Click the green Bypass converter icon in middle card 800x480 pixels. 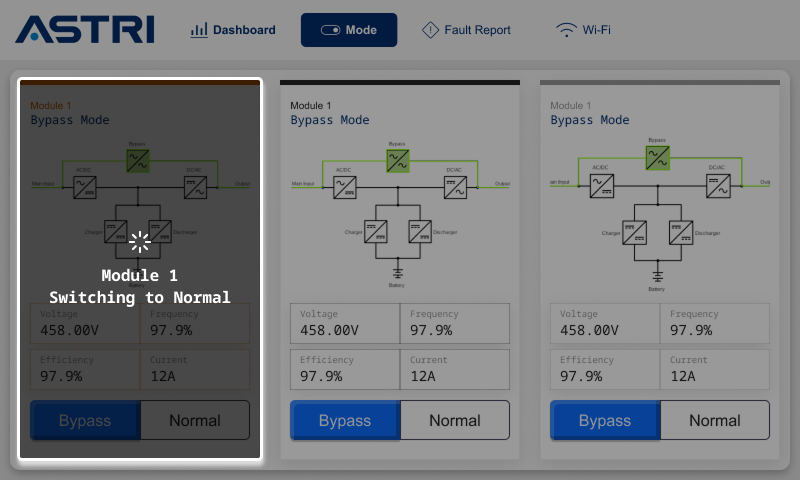tap(398, 159)
